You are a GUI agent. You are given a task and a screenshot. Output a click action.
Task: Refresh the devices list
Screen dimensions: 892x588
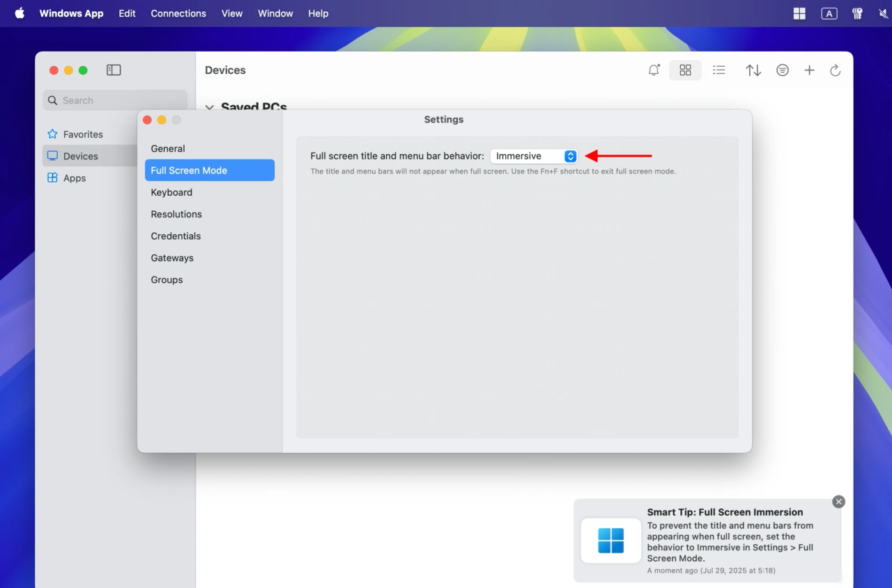pyautogui.click(x=835, y=70)
